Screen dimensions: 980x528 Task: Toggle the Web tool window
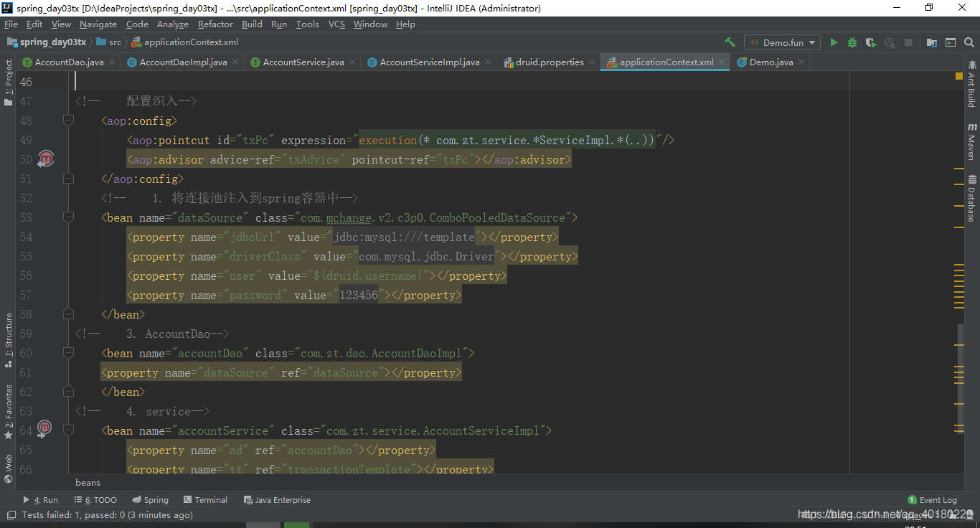tap(8, 468)
